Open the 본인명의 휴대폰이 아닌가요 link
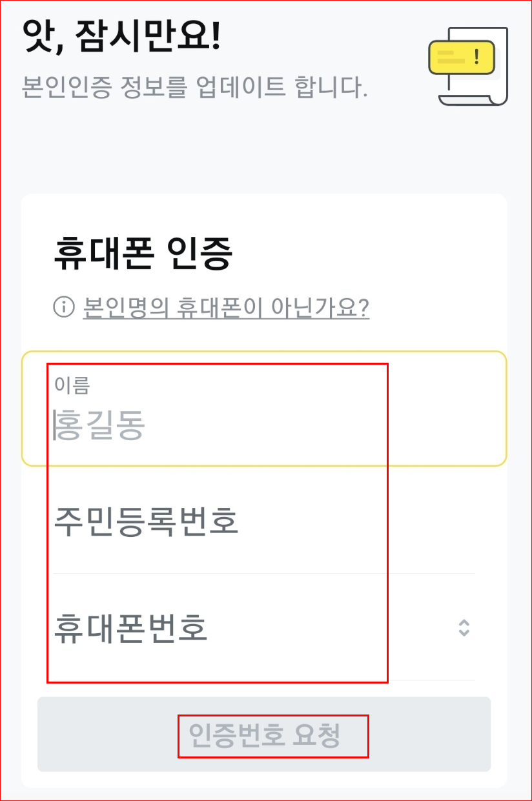The image size is (532, 801). pyautogui.click(x=226, y=309)
